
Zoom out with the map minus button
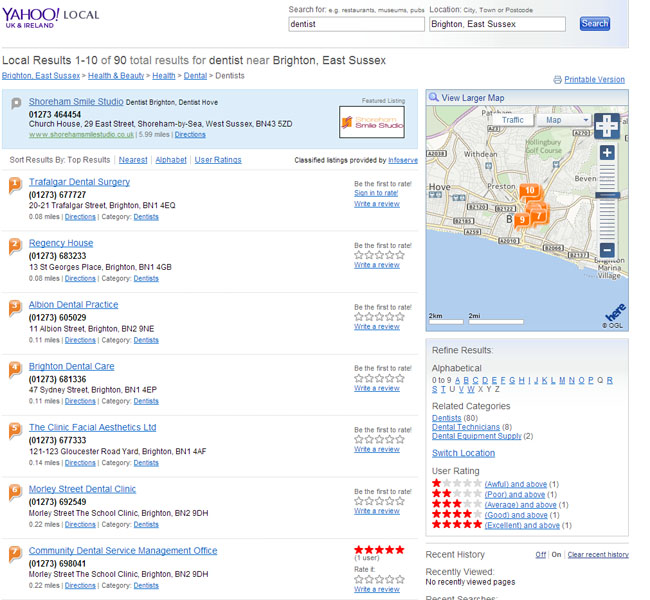(x=607, y=250)
